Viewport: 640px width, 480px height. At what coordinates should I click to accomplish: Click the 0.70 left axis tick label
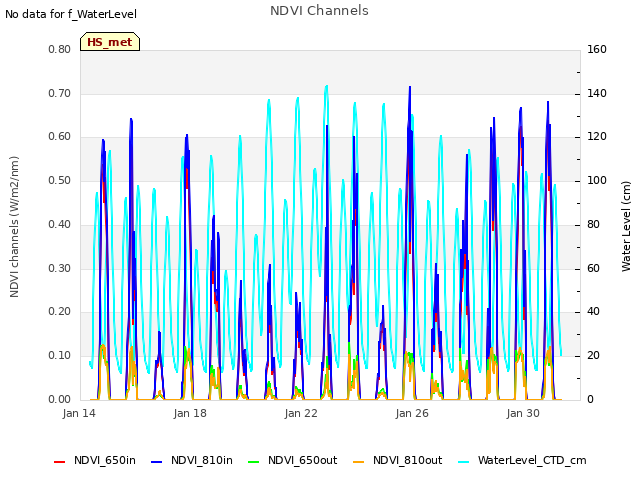click(x=60, y=93)
